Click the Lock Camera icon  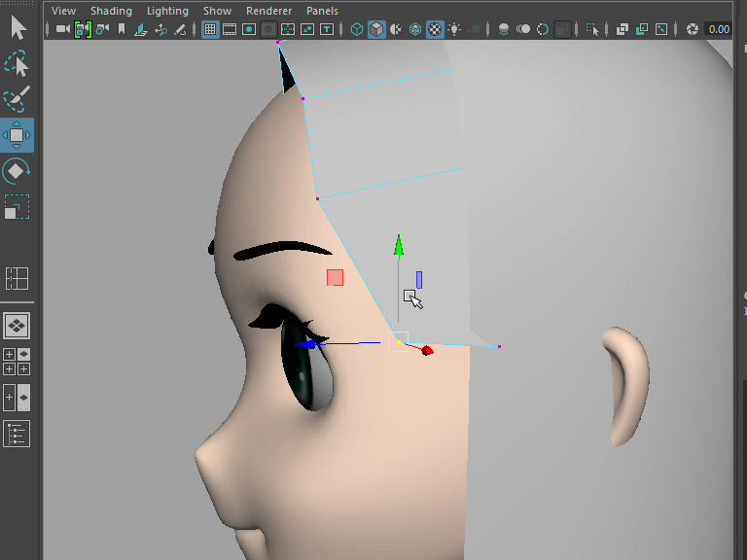click(x=83, y=30)
